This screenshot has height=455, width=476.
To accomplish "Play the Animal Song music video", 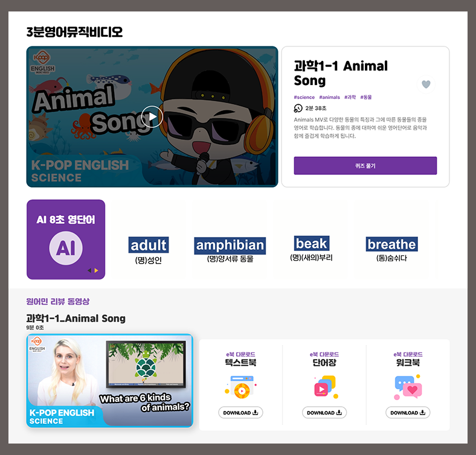I will click(152, 116).
